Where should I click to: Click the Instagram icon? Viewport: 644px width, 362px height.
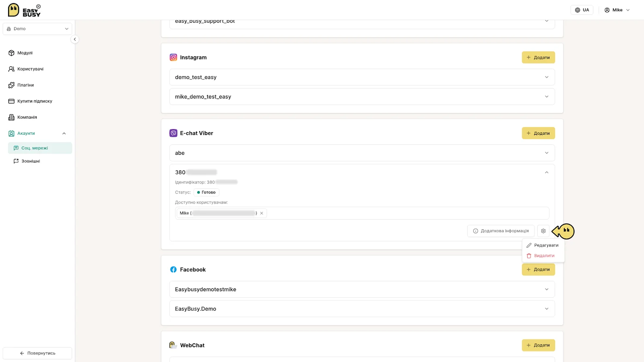(x=173, y=58)
